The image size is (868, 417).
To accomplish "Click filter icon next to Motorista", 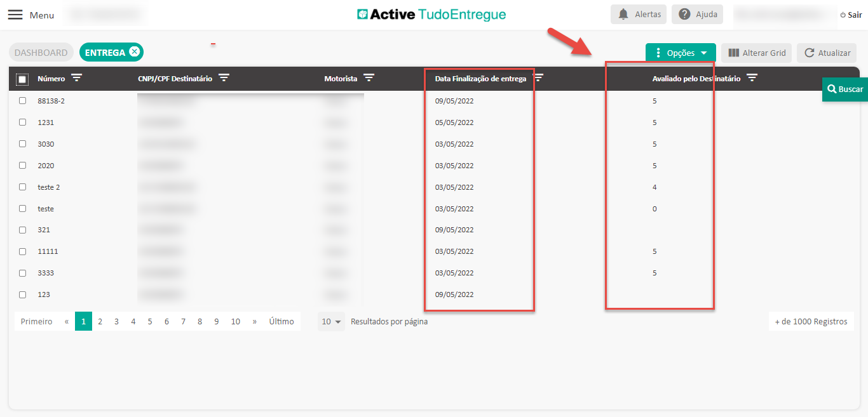I will 369,78.
